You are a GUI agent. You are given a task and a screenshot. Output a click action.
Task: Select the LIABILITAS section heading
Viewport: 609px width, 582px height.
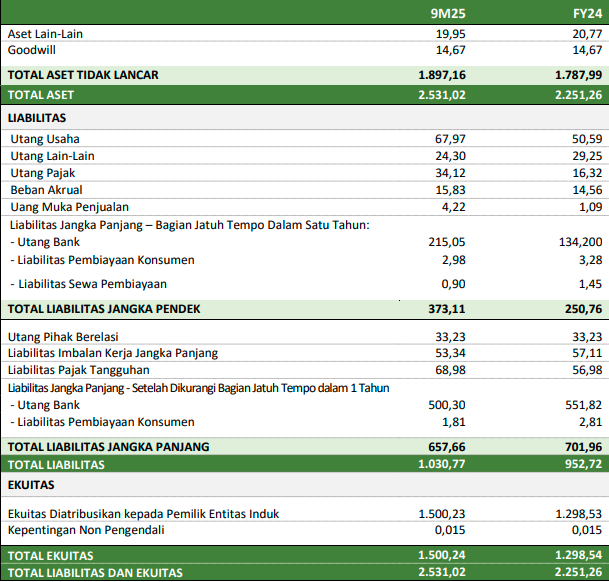coord(37,118)
